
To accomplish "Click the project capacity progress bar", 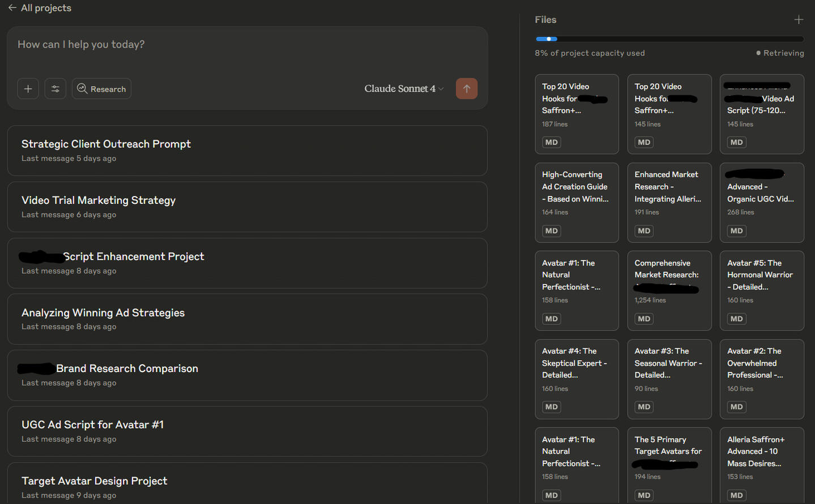I will [669, 39].
